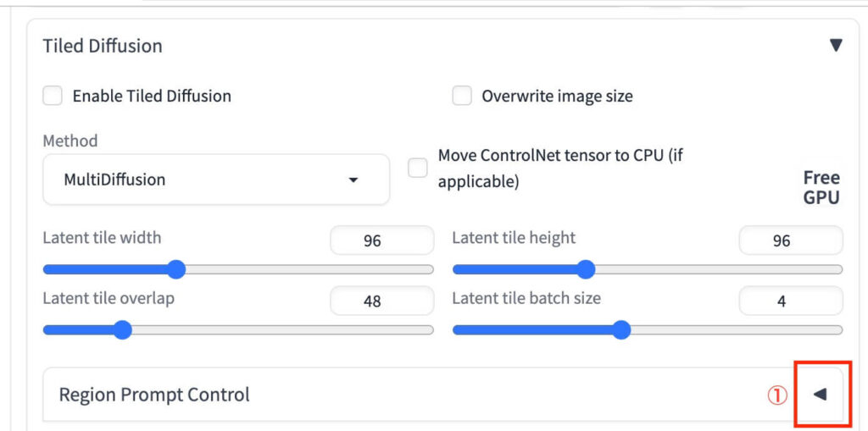Screen dimensions: 868x431
Task: Click the Latent tile height slider handle
Action: point(586,269)
